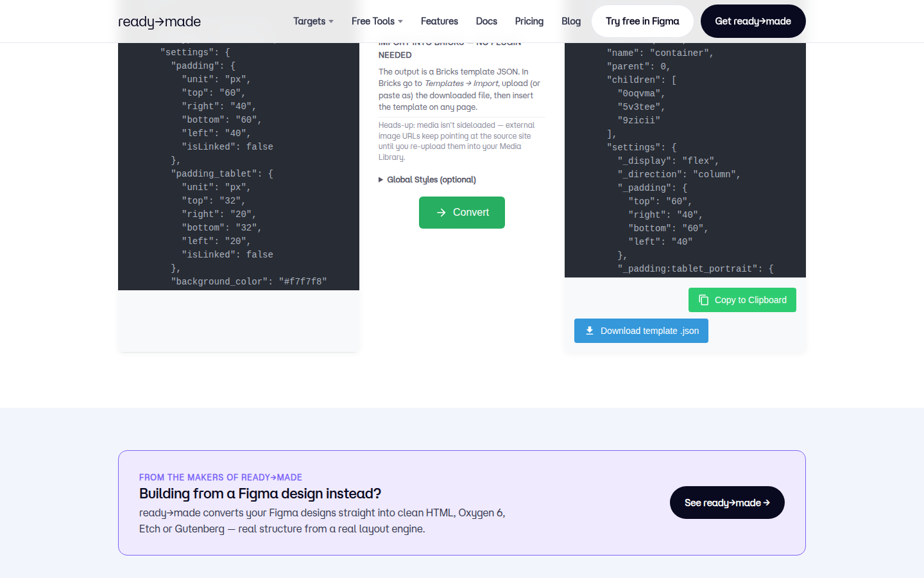Go to the Pricing page
Screen dimensions: 924x578
529,21
